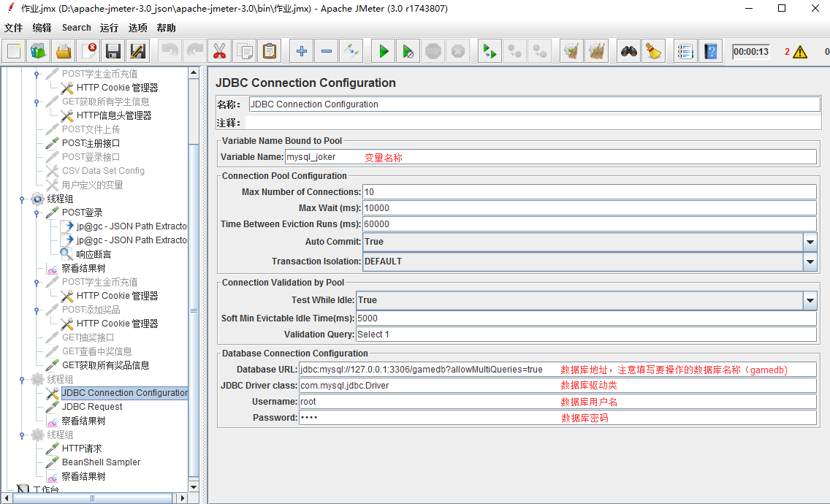Click the Cut scissors icon
Image resolution: width=830 pixels, height=504 pixels.
(x=218, y=51)
